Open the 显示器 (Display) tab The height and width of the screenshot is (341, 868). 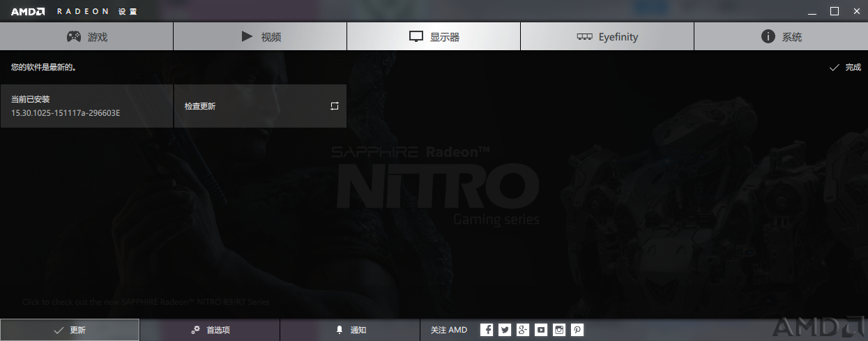point(434,36)
